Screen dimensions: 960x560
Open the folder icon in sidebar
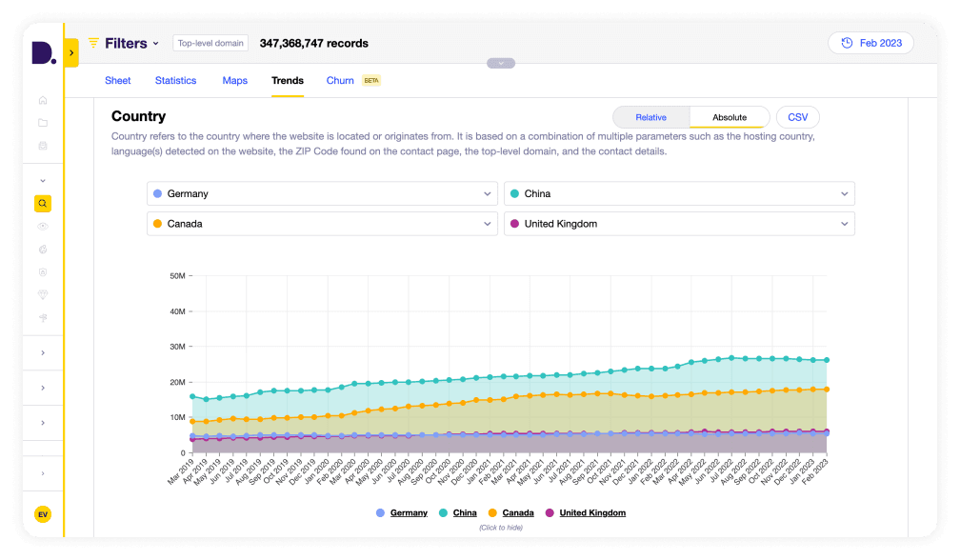click(x=43, y=123)
